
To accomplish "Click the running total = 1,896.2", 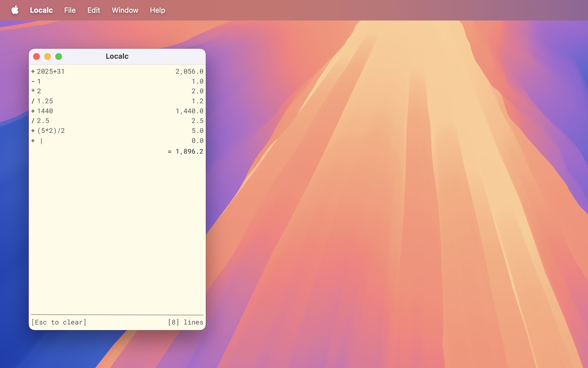I will coord(185,151).
